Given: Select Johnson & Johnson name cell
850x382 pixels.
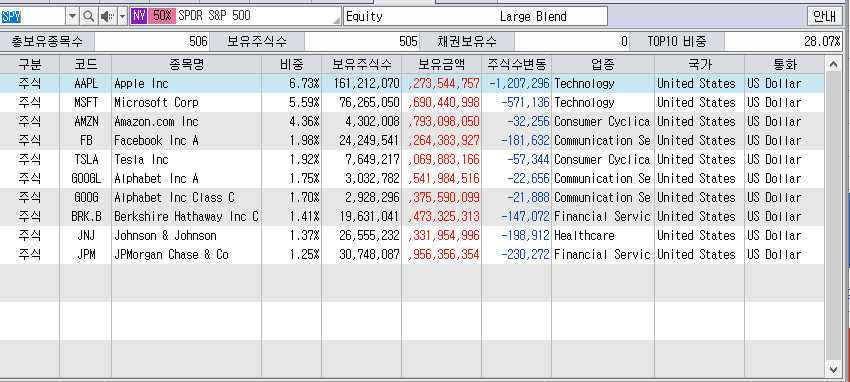Looking at the screenshot, I should 186,235.
